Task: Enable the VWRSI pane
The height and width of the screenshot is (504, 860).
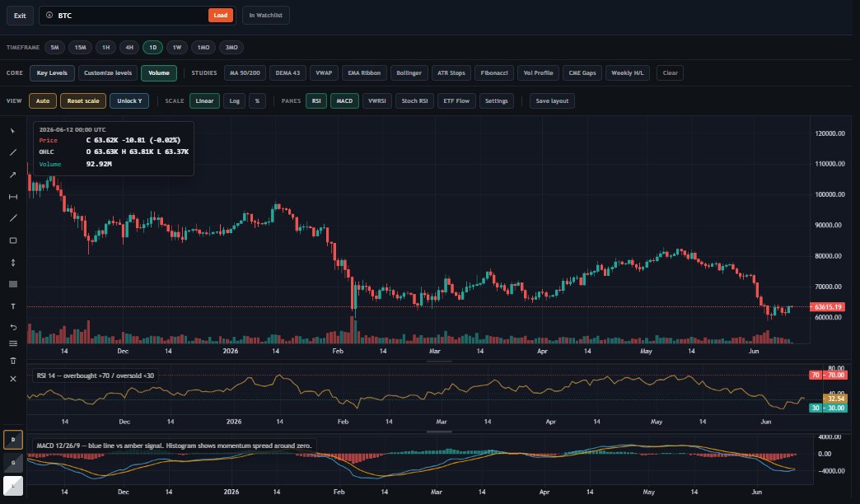Action: (377, 101)
